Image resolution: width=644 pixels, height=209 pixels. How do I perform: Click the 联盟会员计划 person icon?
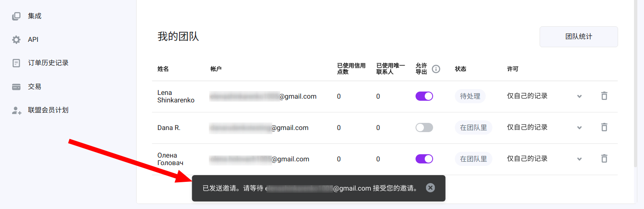16,110
